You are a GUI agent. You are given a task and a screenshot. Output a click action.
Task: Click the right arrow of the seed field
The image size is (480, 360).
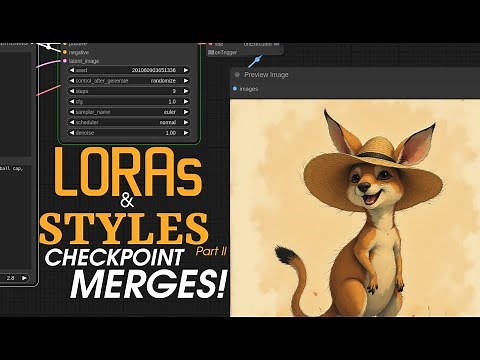pos(186,70)
